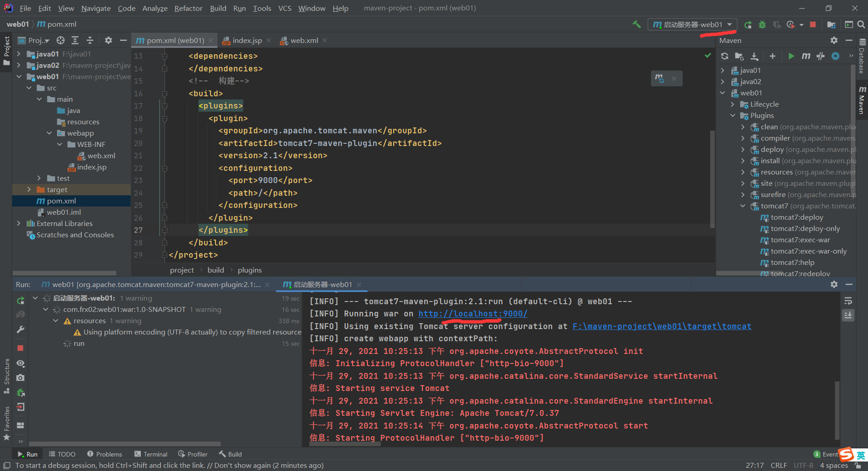
Task: Open the Terminal tool window button
Action: tap(151, 454)
